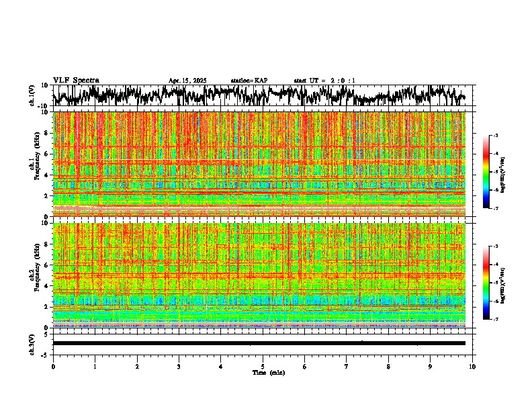This screenshot has height=411, width=532.
Task: Click the last time axis tick label "10"
Action: [472, 367]
